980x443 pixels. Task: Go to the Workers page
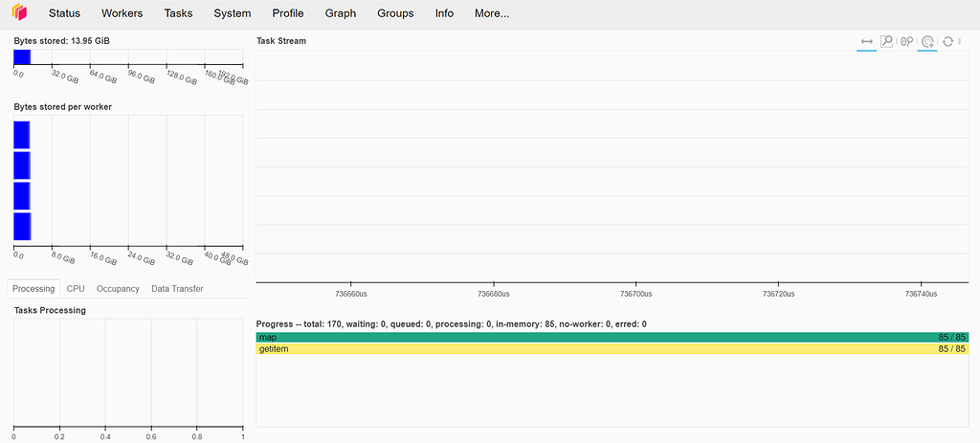(122, 13)
